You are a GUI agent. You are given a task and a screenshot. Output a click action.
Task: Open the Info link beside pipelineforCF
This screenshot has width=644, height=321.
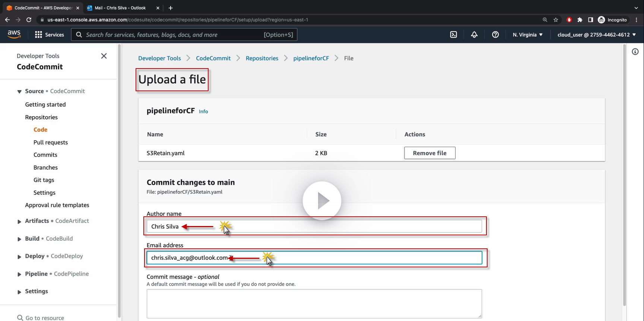[x=203, y=111]
